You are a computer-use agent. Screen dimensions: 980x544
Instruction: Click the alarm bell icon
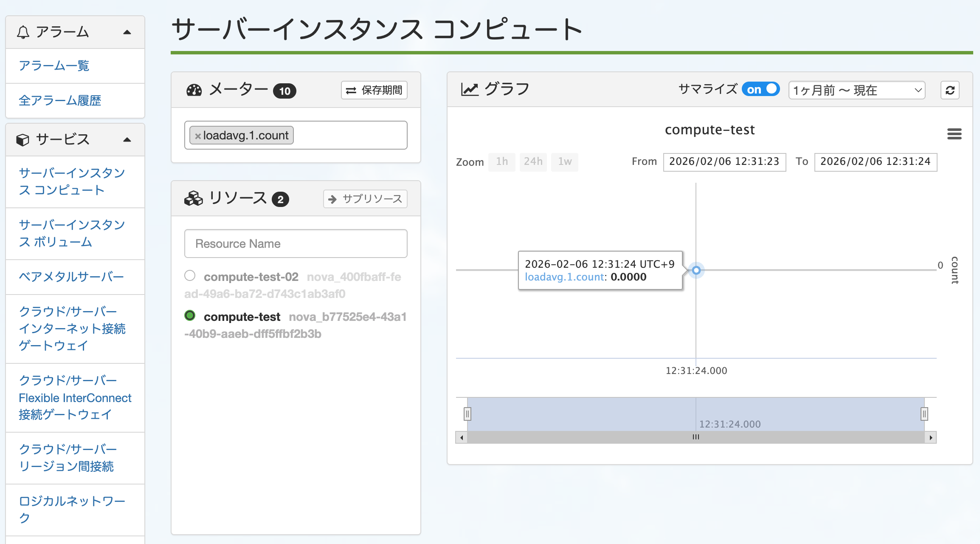point(23,32)
